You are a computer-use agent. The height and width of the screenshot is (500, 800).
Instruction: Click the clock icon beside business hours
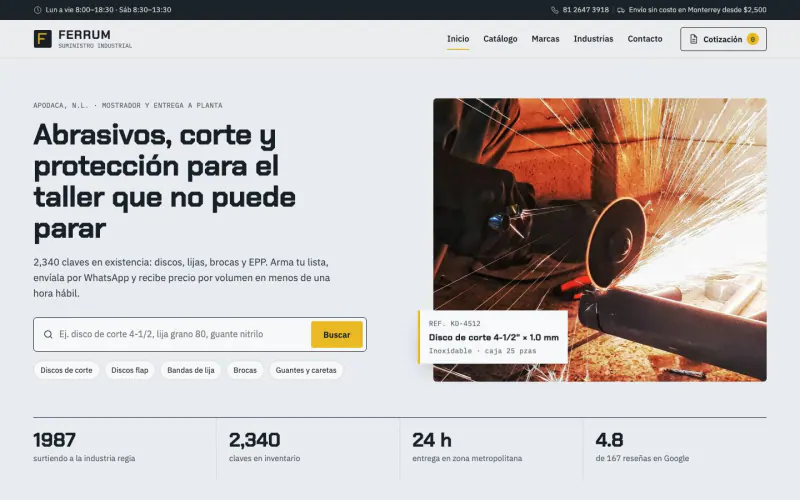point(37,10)
